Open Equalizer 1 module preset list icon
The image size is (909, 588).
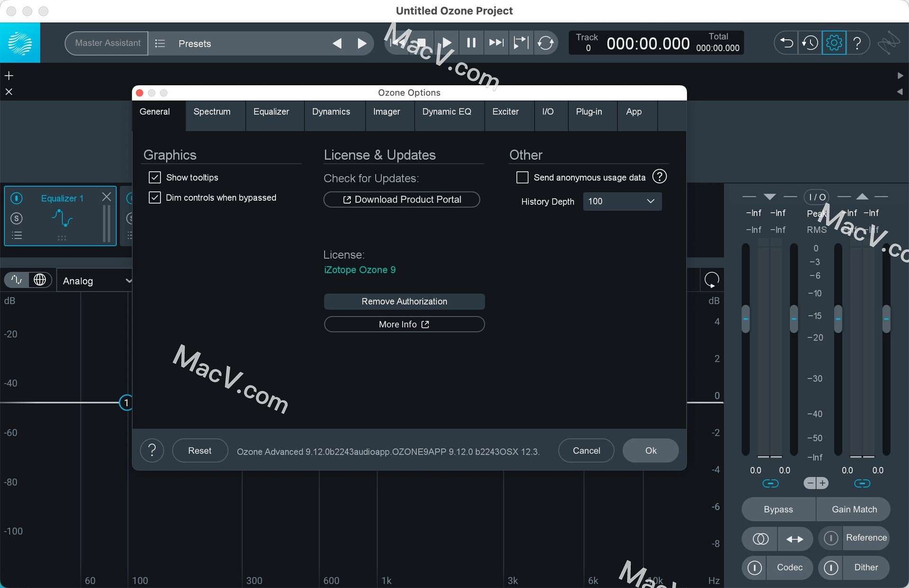click(x=17, y=235)
